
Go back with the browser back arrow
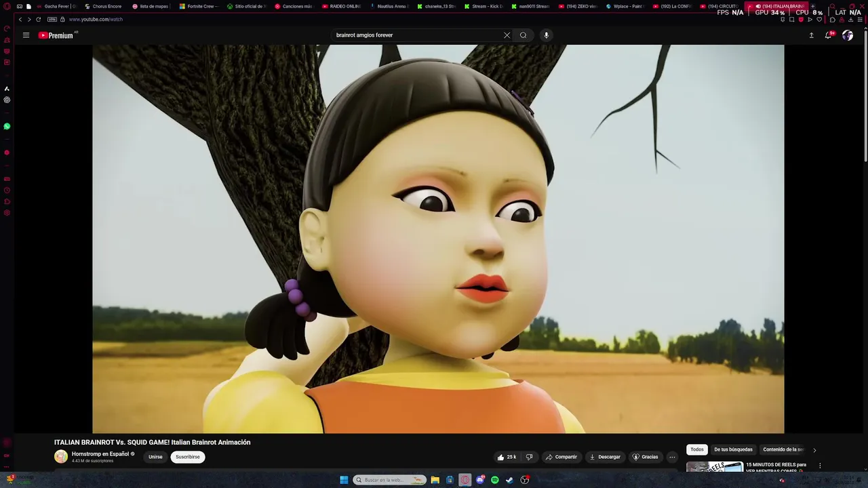click(20, 19)
